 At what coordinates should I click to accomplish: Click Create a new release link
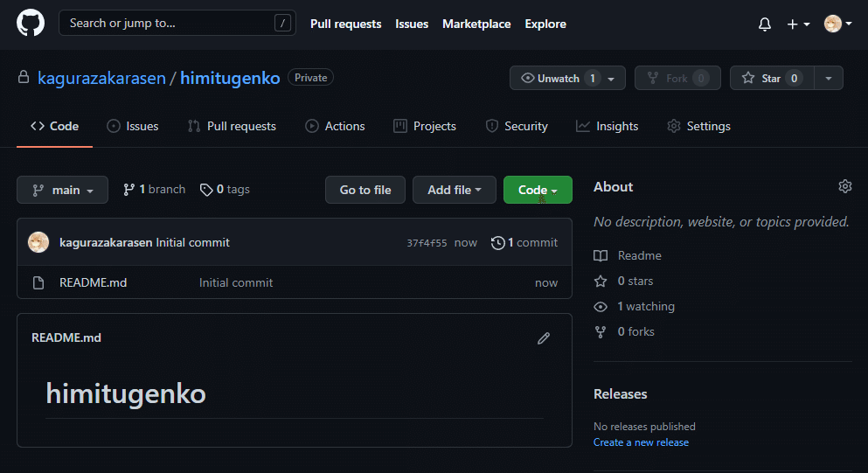tap(641, 442)
